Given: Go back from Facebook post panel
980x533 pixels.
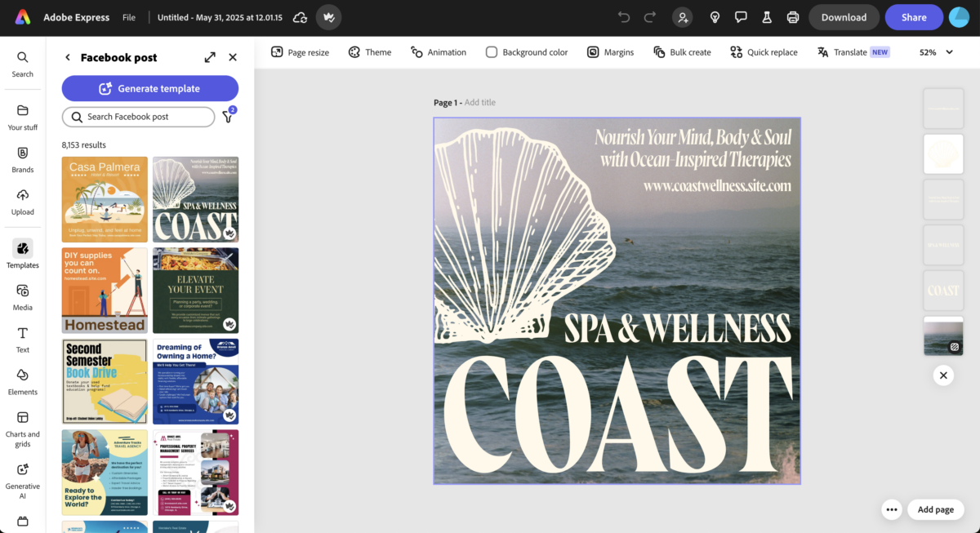Looking at the screenshot, I should coord(68,57).
